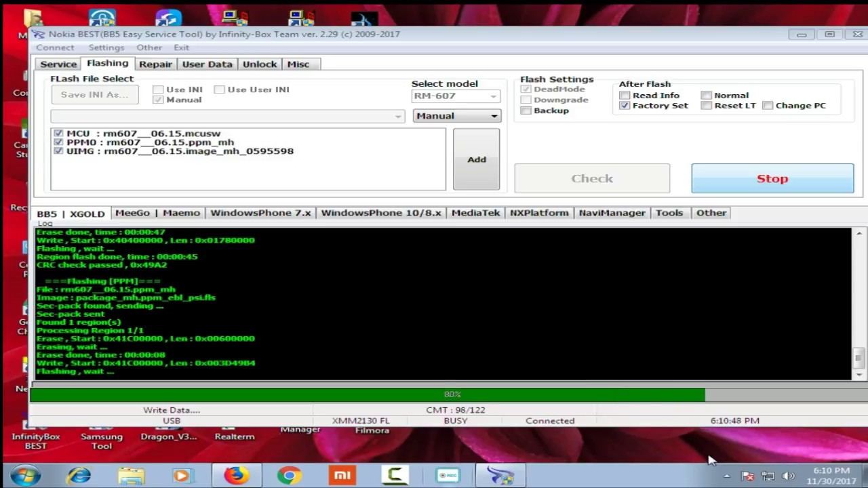Click Nokia BEST title bar app icon
868x488 pixels.
coord(38,34)
